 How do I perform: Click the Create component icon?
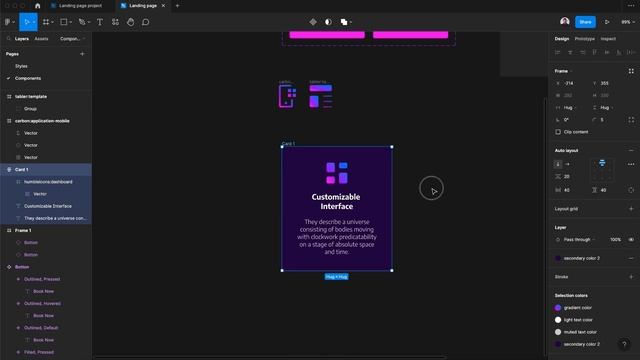(x=313, y=22)
